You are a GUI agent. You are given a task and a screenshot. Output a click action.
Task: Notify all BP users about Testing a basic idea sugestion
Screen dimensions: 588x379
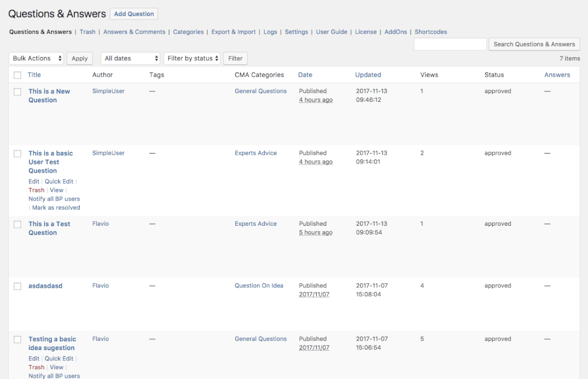click(54, 376)
